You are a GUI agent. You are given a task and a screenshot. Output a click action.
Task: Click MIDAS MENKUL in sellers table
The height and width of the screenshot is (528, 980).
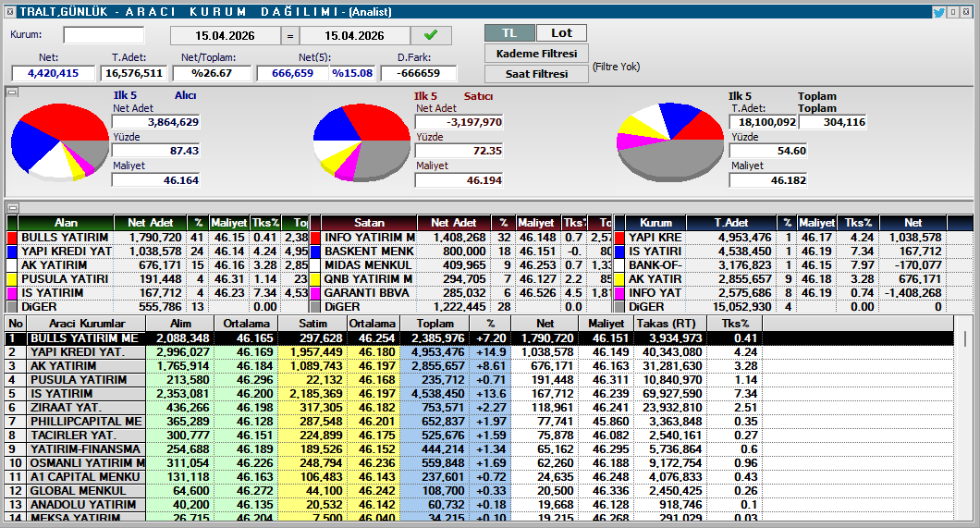coord(368,265)
